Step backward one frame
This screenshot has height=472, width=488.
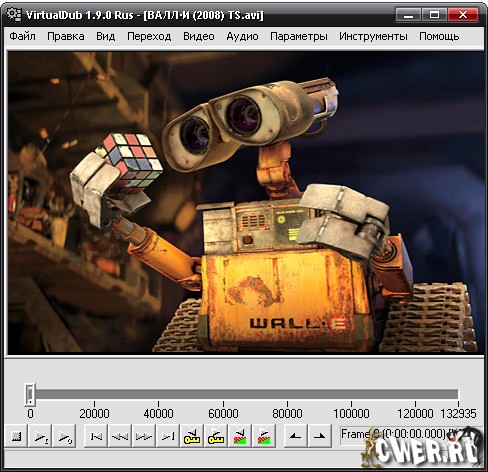click(x=120, y=436)
